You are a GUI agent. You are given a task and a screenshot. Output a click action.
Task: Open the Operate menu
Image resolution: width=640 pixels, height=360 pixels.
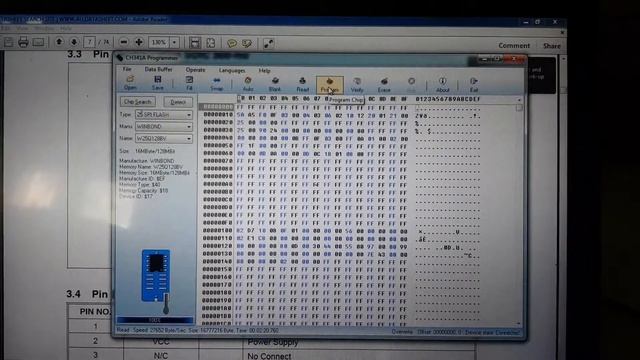point(196,70)
